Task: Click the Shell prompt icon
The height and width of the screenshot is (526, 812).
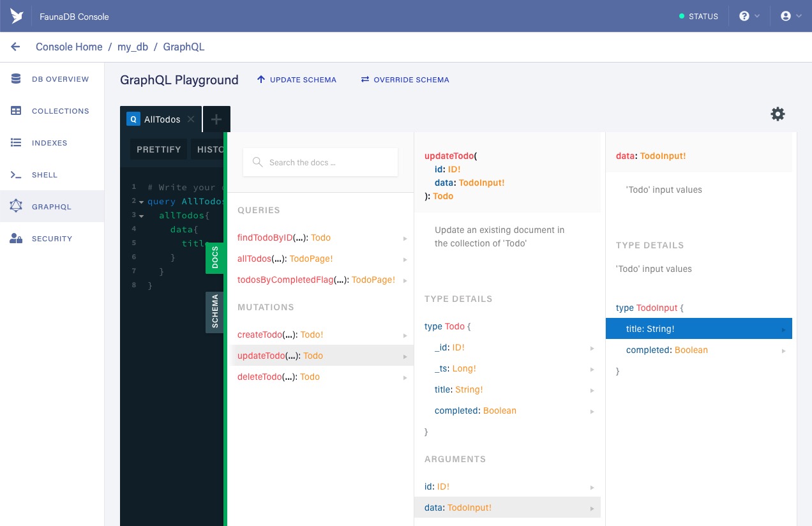Action: tap(16, 175)
